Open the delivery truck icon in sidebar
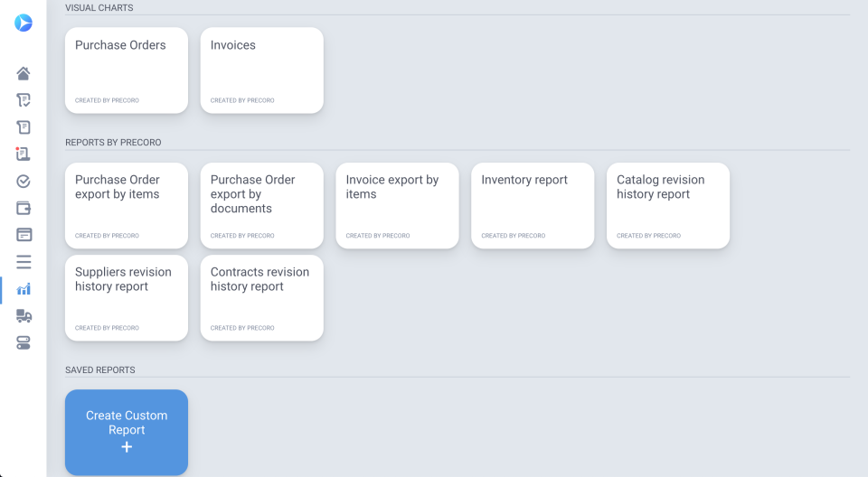 pos(24,316)
